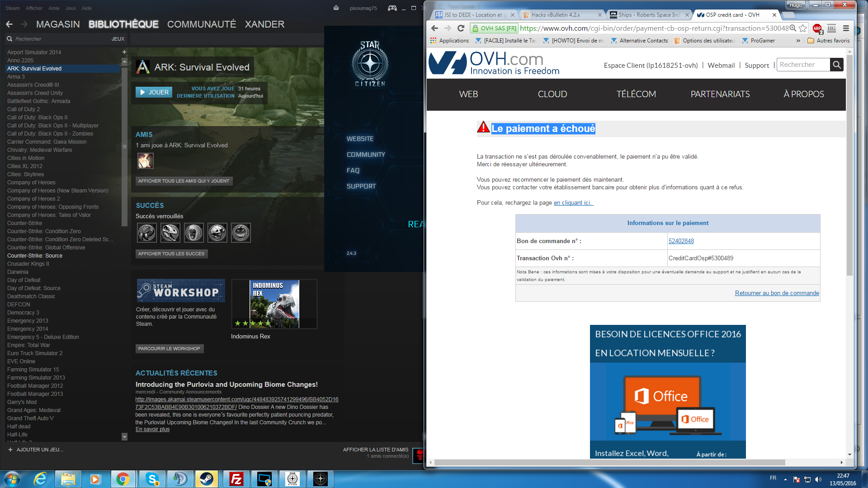Select Grand Theft Auto V in list
The image size is (868, 488).
click(x=30, y=418)
